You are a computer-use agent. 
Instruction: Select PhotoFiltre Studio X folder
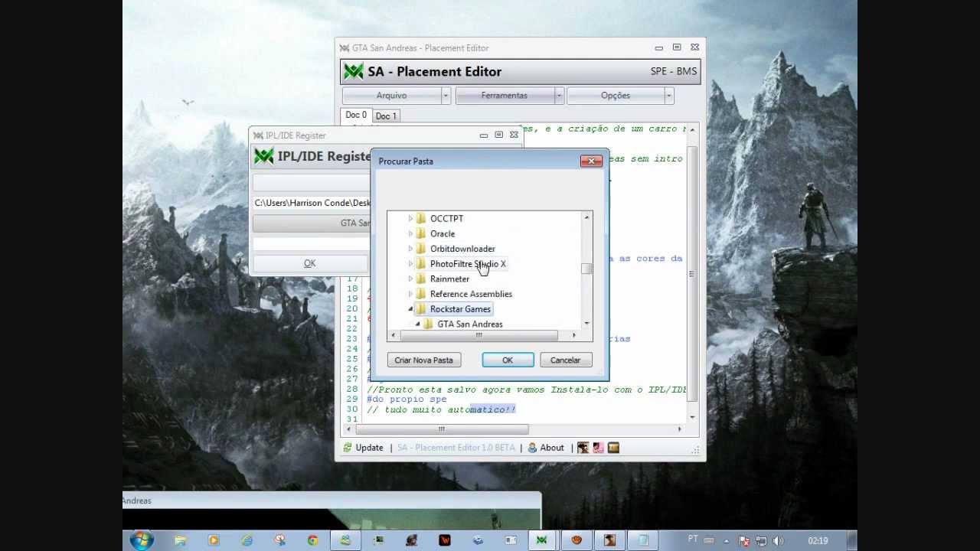coord(468,264)
